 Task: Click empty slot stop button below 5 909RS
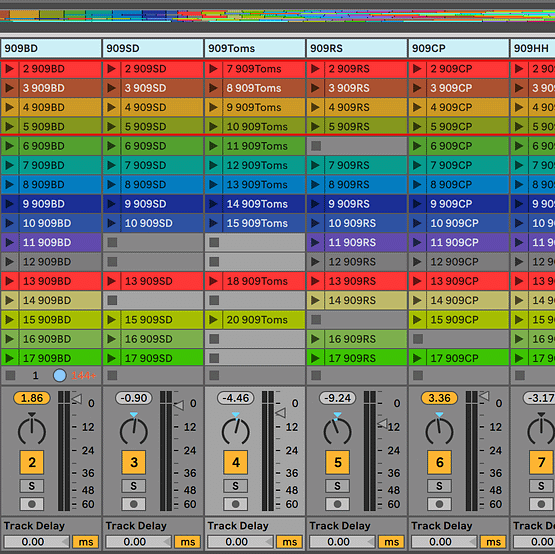click(x=316, y=146)
